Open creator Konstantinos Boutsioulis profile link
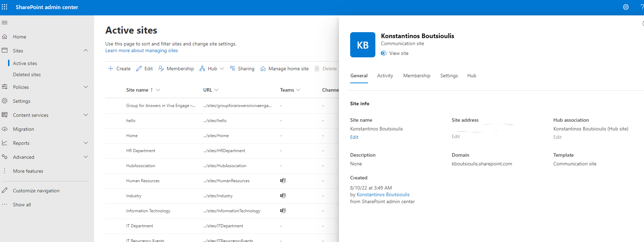Viewport: 644px width, 242px height. (x=383, y=194)
